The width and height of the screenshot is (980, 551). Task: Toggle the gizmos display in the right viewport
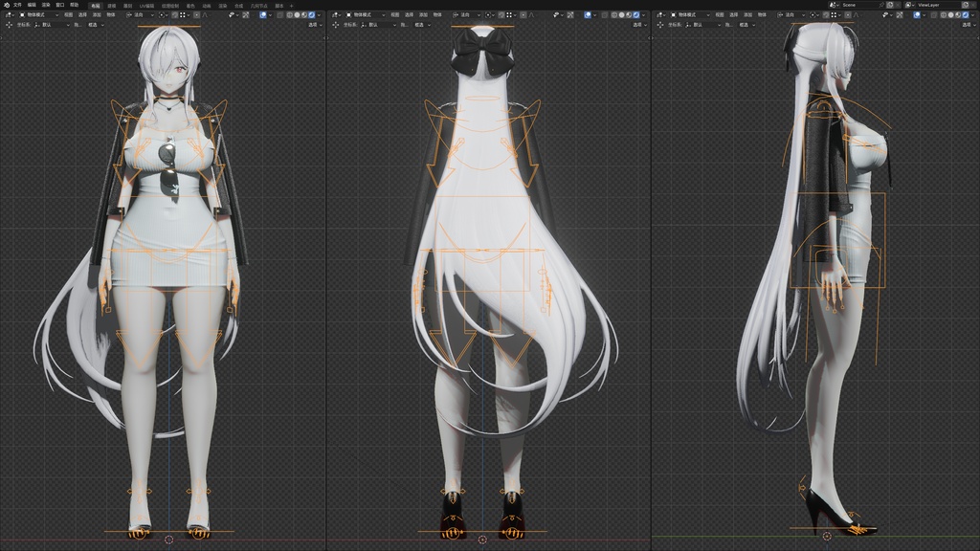click(898, 15)
